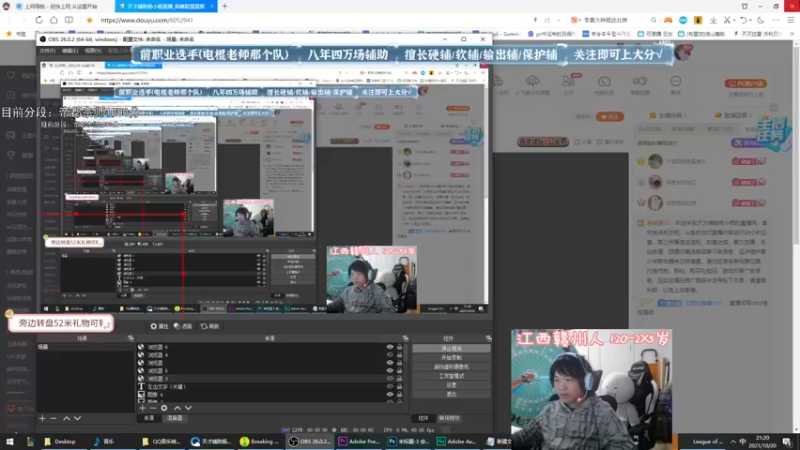Image resolution: width=800 pixels, height=450 pixels.
Task: Toggle visibility of source 浏览器 7
Action: 390,379
